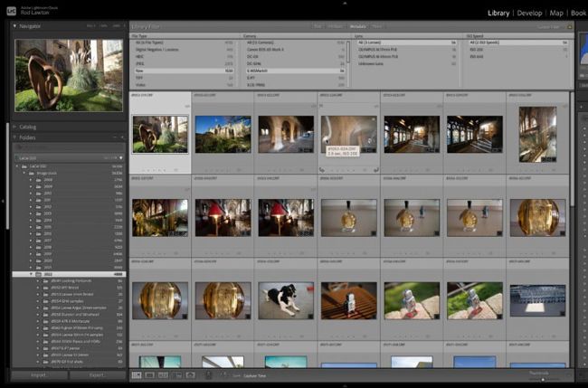
Task: Switch to Survey view in the toolbar
Action: 176,374
